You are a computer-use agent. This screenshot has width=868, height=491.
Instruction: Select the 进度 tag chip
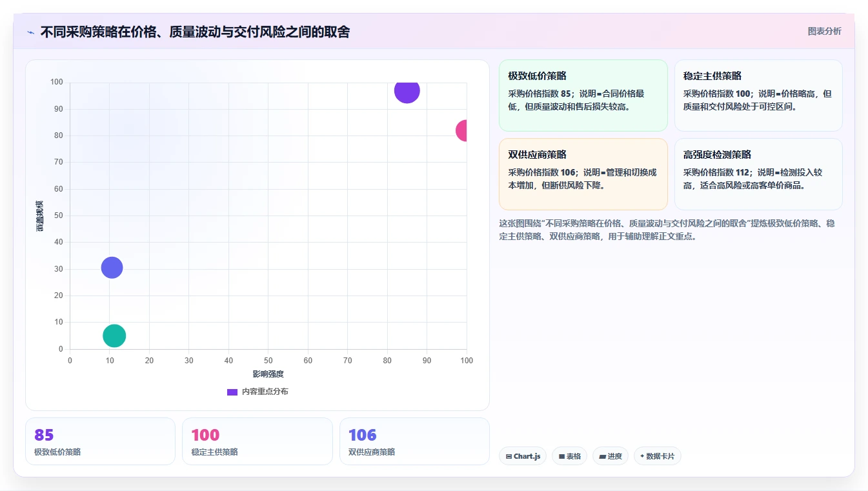611,456
